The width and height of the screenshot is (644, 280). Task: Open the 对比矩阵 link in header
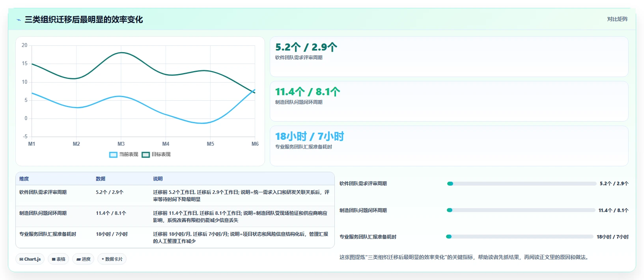click(617, 19)
